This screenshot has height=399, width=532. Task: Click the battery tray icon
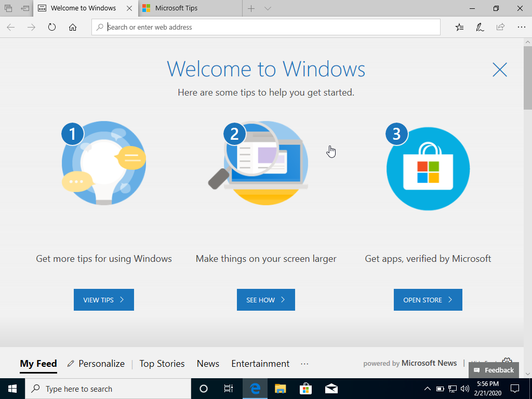pyautogui.click(x=440, y=389)
